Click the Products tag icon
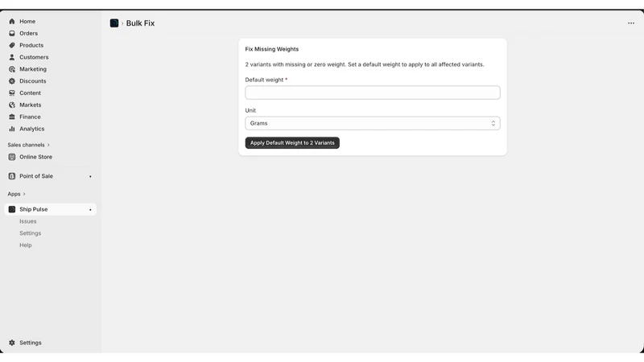Viewport: 644px width, 362px height. tap(12, 45)
